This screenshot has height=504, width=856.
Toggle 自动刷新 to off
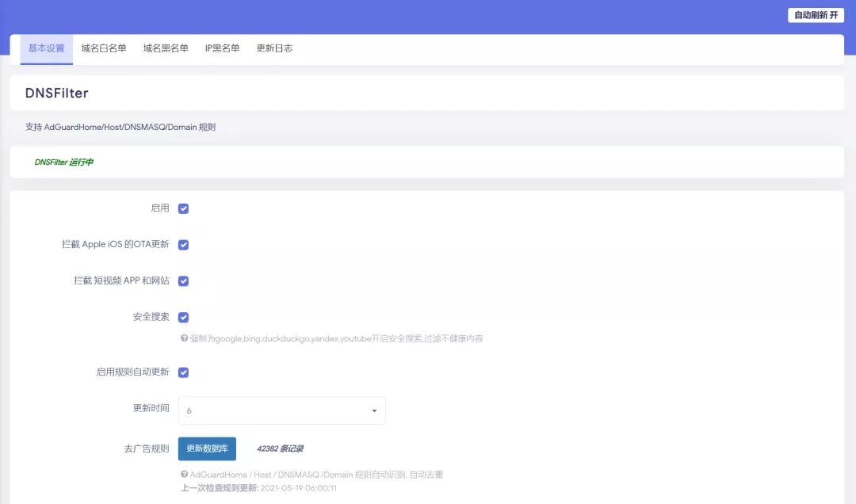click(816, 14)
